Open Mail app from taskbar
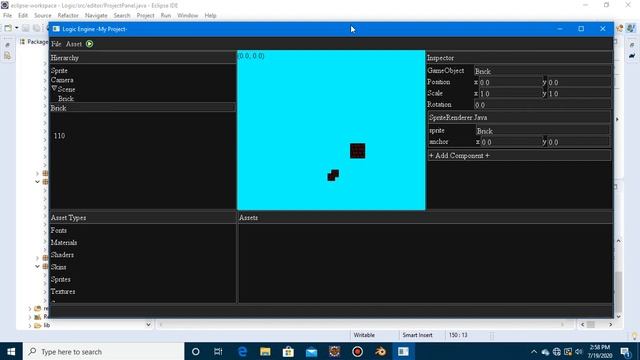The height and width of the screenshot is (360, 640). (311, 351)
